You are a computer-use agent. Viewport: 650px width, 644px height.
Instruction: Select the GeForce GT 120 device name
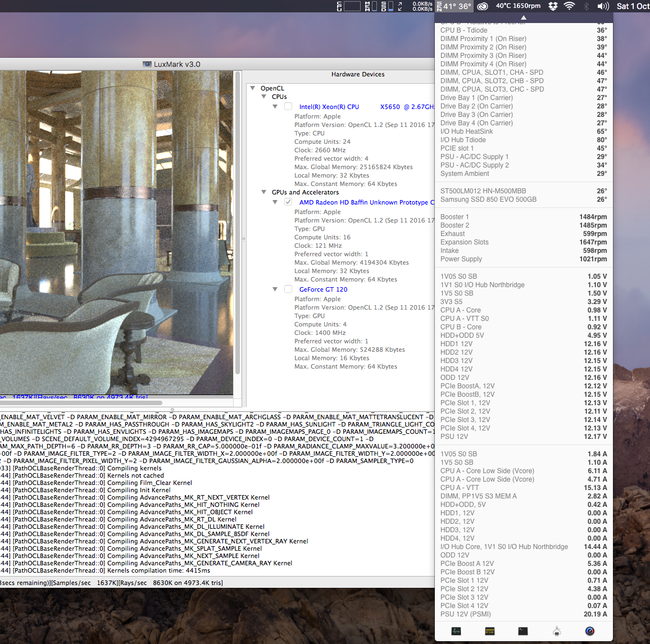pyautogui.click(x=324, y=289)
